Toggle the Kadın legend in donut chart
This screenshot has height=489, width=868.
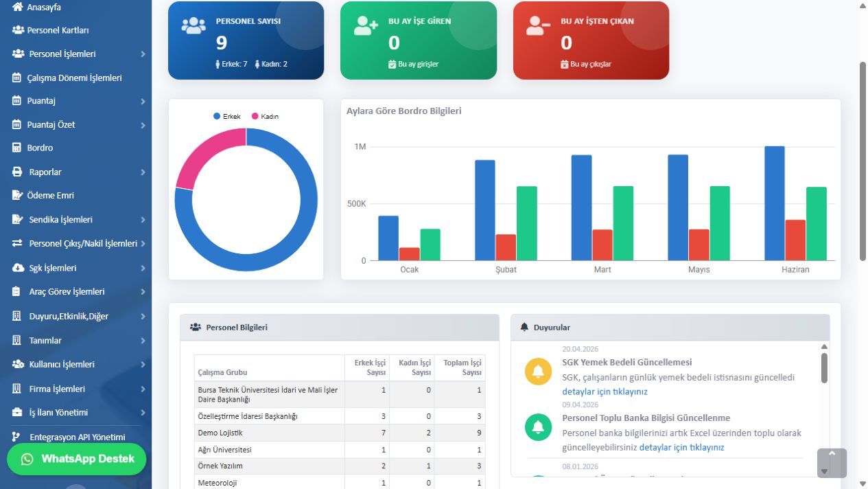[x=266, y=116]
